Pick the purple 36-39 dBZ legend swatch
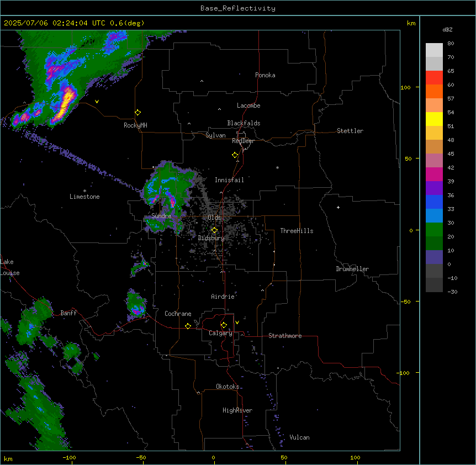476x465 pixels. [x=434, y=188]
